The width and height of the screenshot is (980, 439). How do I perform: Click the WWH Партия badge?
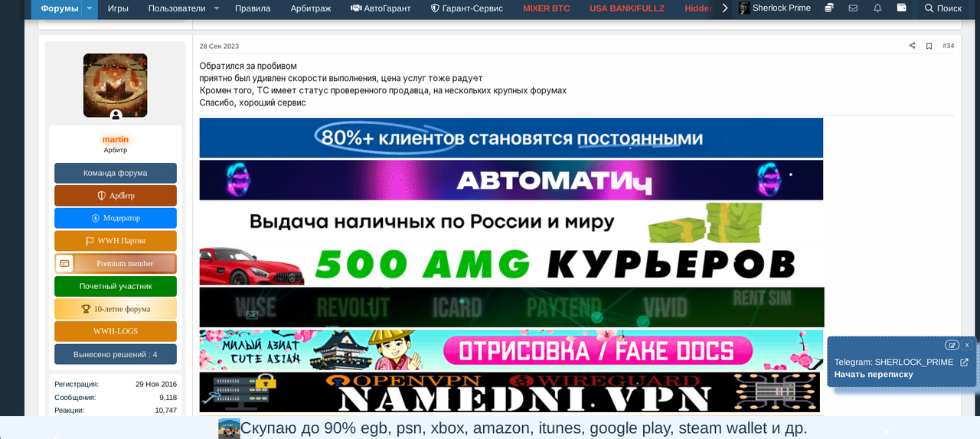116,241
